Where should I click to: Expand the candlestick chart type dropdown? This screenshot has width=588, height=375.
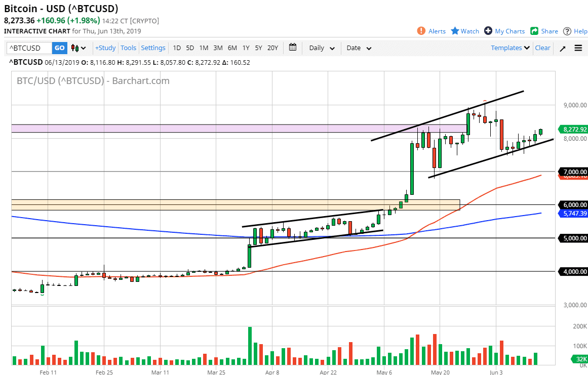(x=79, y=48)
